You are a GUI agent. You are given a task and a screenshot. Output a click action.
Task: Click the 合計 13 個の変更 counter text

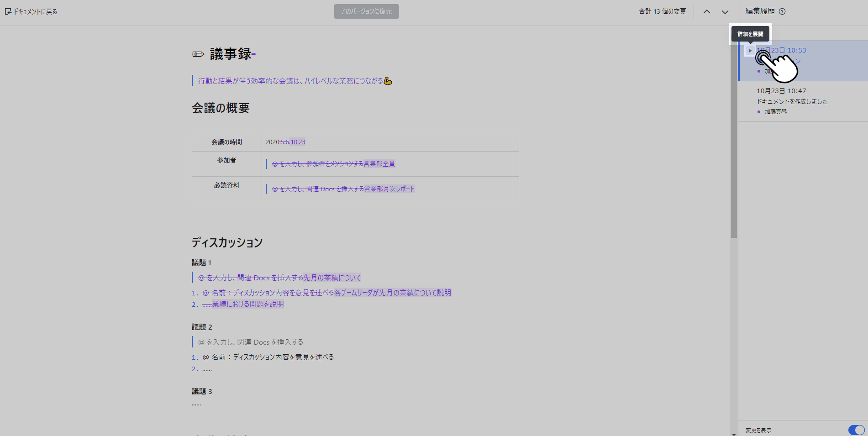pyautogui.click(x=662, y=11)
